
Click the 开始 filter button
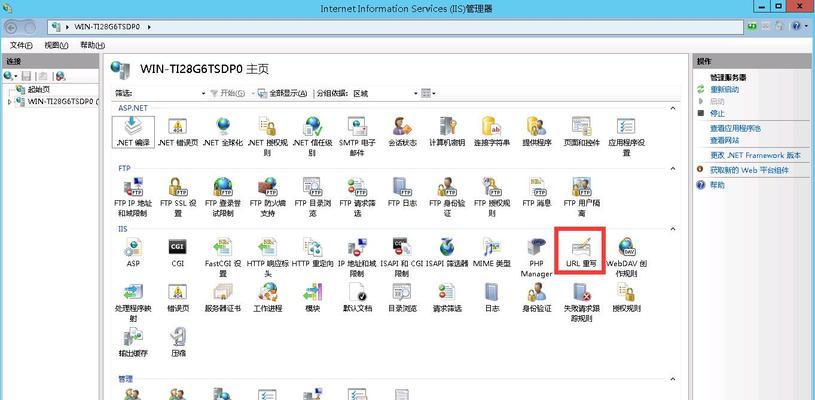pos(228,94)
